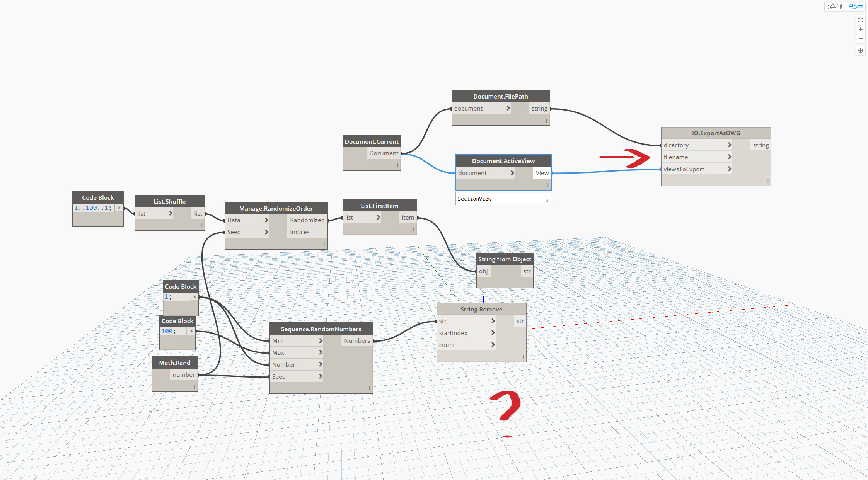
Task: Click str input chevron on String.Remove
Action: click(493, 321)
